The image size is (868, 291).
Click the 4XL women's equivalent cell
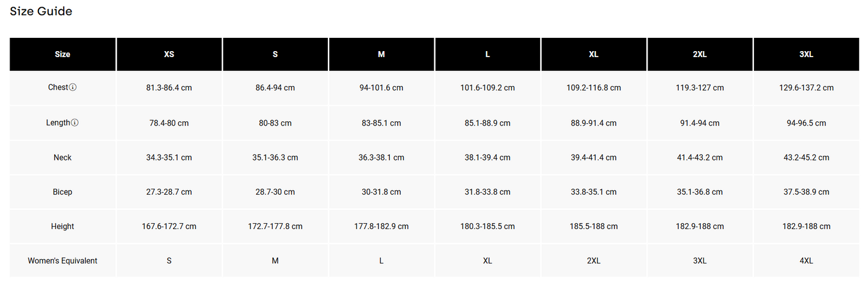(806, 261)
